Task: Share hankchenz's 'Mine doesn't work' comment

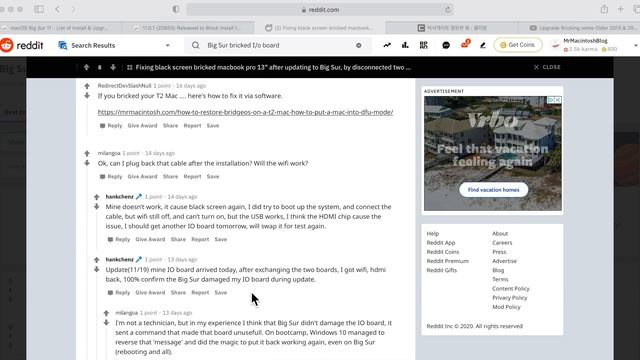Action: [178, 240]
